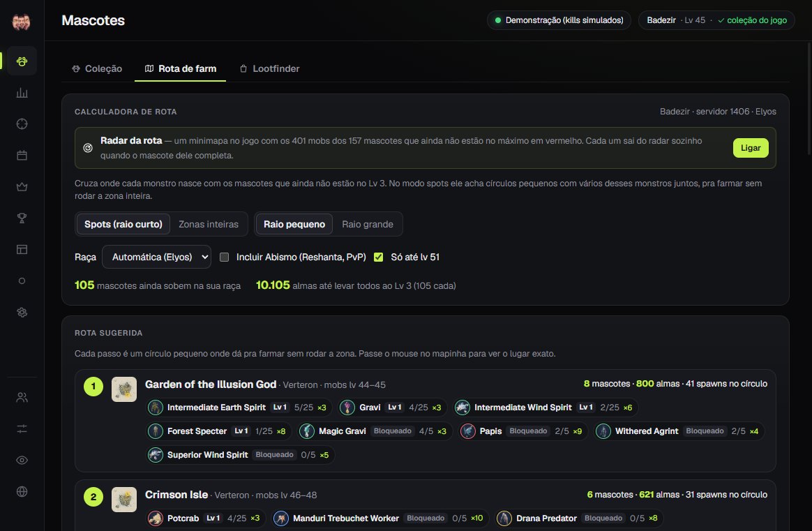Image resolution: width=812 pixels, height=531 pixels.
Task: Open the trophy sidebar icon
Action: [x=22, y=218]
